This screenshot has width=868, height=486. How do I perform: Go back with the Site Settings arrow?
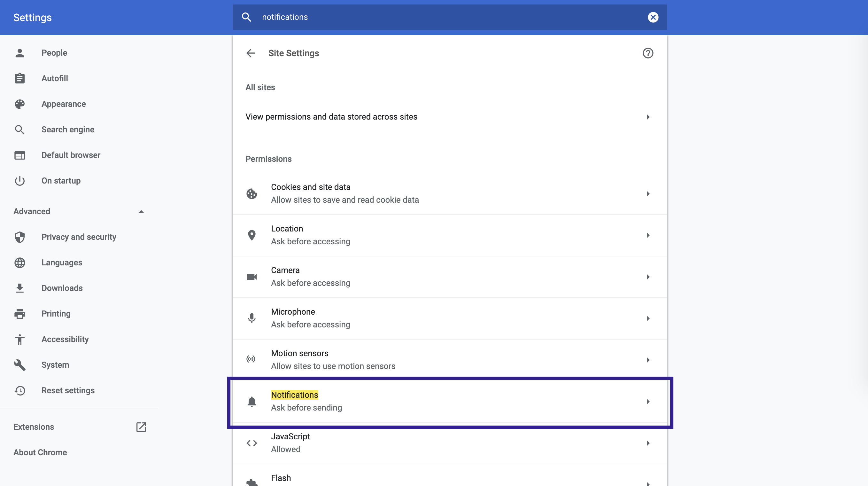250,53
